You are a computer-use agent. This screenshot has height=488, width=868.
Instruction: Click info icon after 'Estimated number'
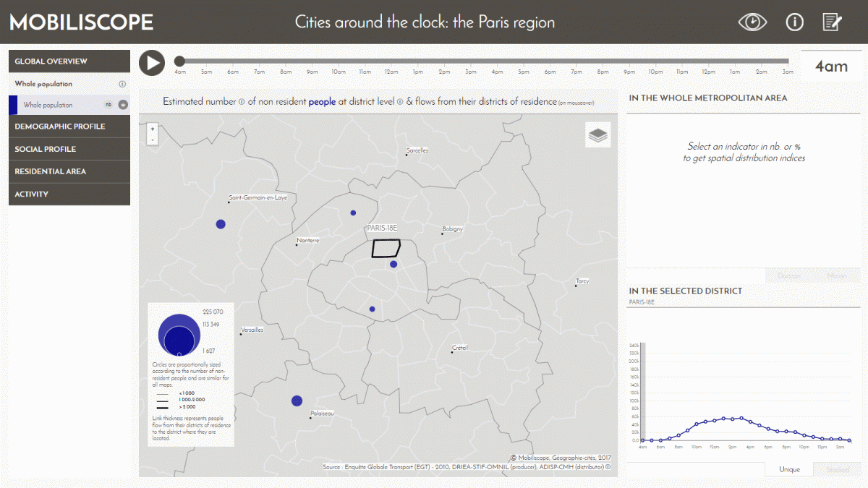pos(242,102)
